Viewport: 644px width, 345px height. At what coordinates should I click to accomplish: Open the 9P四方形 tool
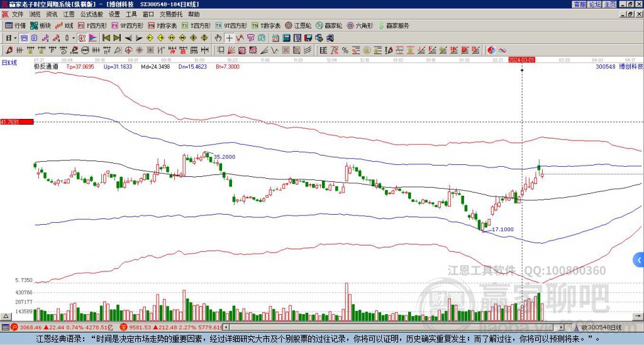(128, 25)
